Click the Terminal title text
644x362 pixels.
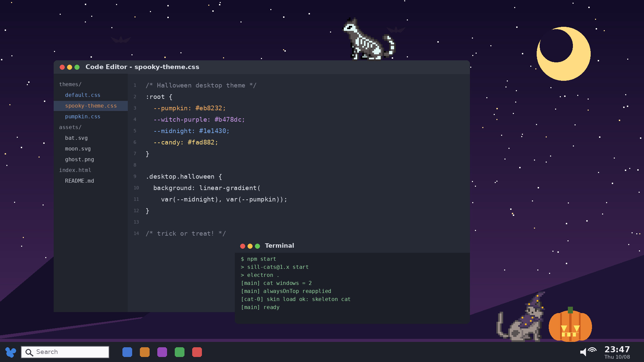coord(279,246)
